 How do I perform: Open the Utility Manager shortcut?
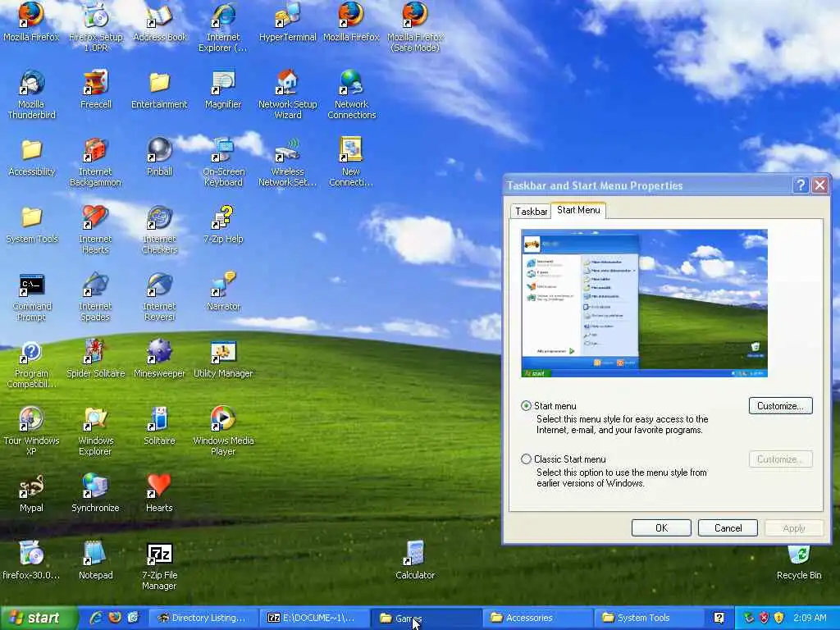tap(223, 358)
